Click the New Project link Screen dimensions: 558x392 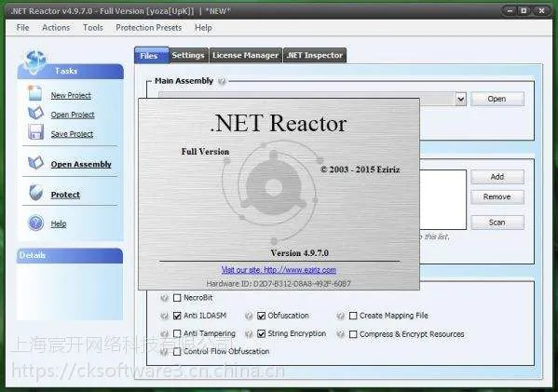tap(71, 95)
